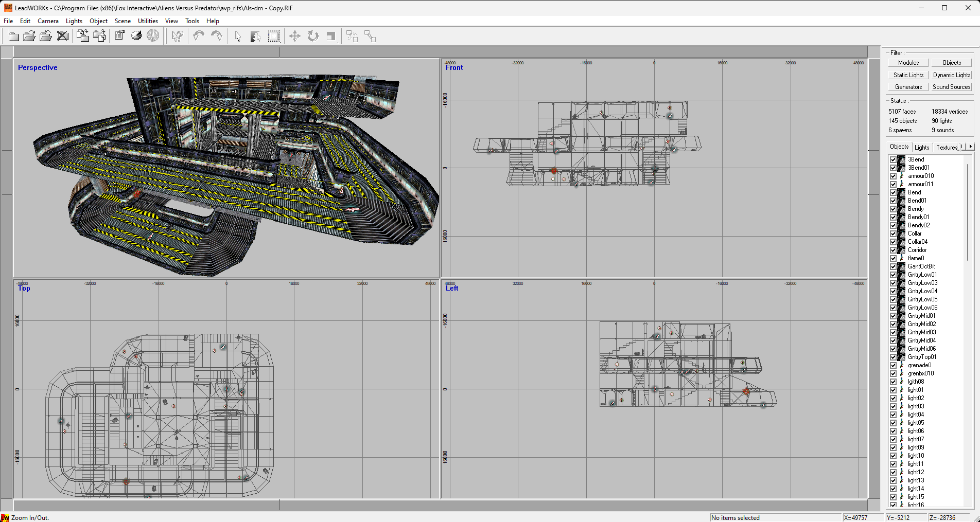Toggle the armour011 checkbox
Screen dimensions: 980x522
tap(894, 184)
